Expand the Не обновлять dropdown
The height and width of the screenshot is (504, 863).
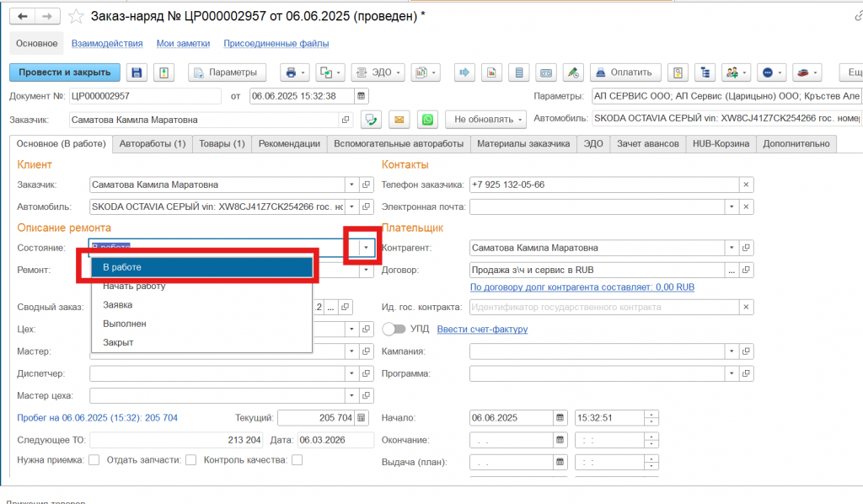coord(485,120)
